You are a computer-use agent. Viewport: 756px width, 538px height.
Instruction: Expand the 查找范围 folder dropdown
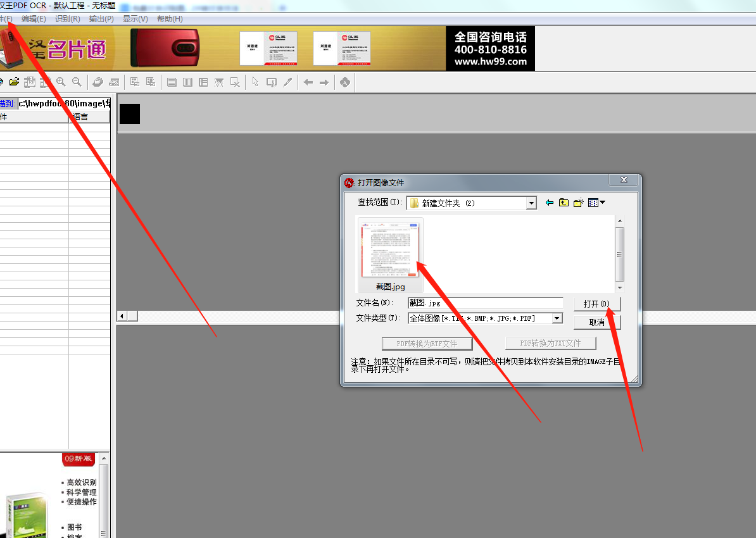point(531,203)
